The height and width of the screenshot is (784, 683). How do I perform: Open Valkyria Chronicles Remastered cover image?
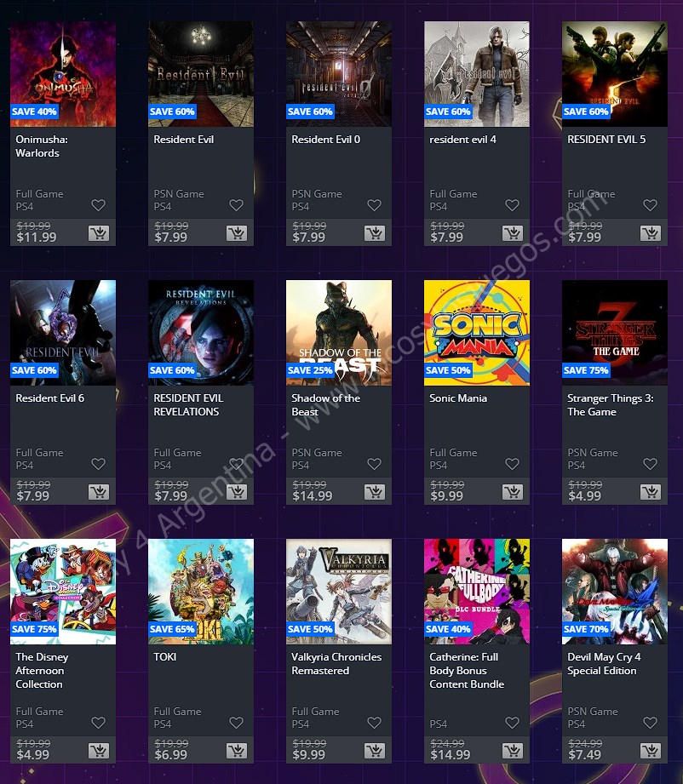[x=339, y=592]
